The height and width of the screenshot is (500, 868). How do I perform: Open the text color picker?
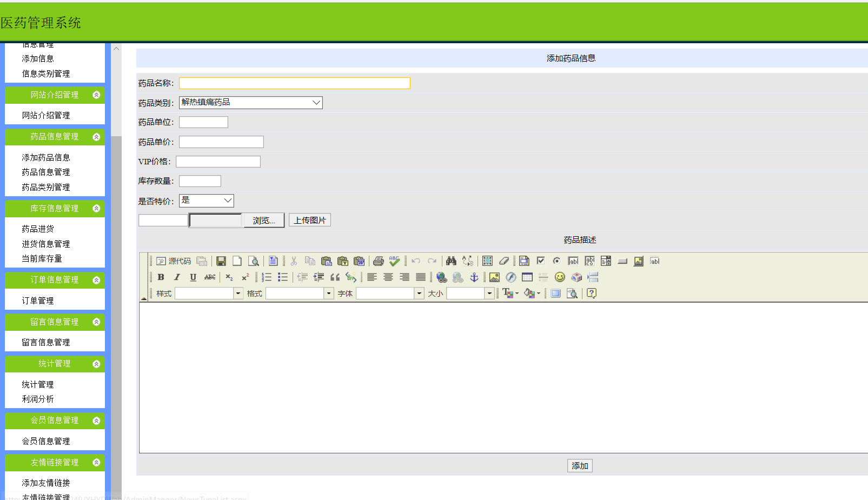point(509,293)
